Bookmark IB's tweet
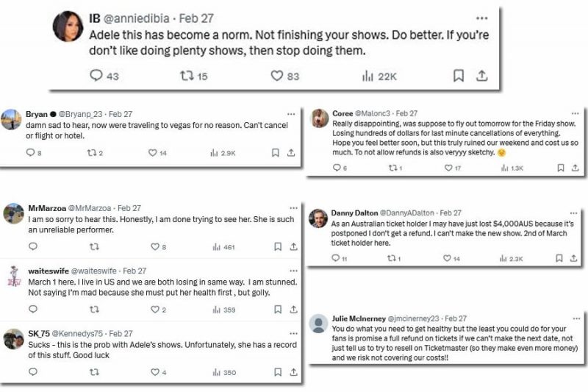This screenshot has width=588, height=392. click(x=458, y=76)
